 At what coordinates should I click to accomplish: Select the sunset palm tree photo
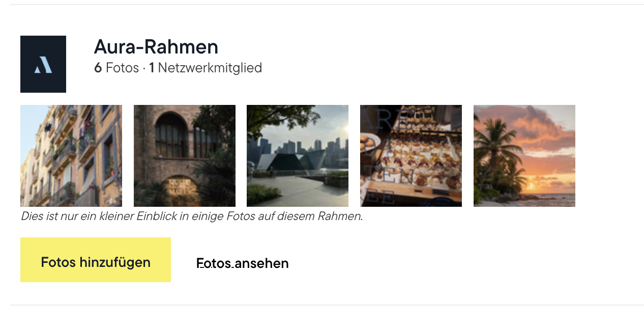coord(524,156)
